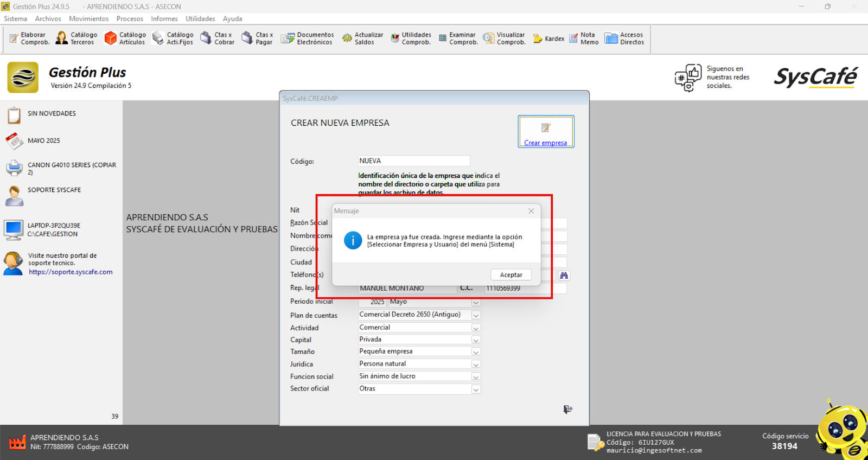Close the Mensaje dialog with X
The width and height of the screenshot is (868, 460).
[531, 211]
